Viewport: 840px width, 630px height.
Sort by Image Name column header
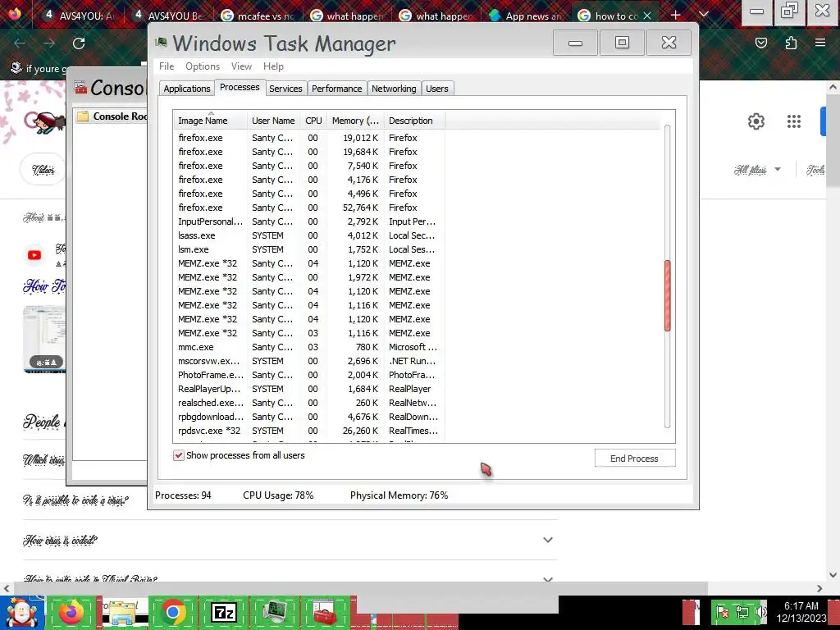click(x=210, y=121)
